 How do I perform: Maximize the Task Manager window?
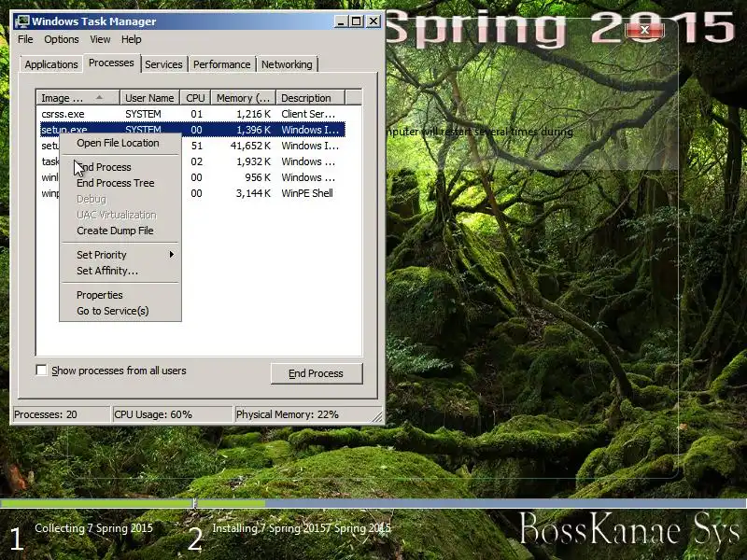[x=357, y=21]
